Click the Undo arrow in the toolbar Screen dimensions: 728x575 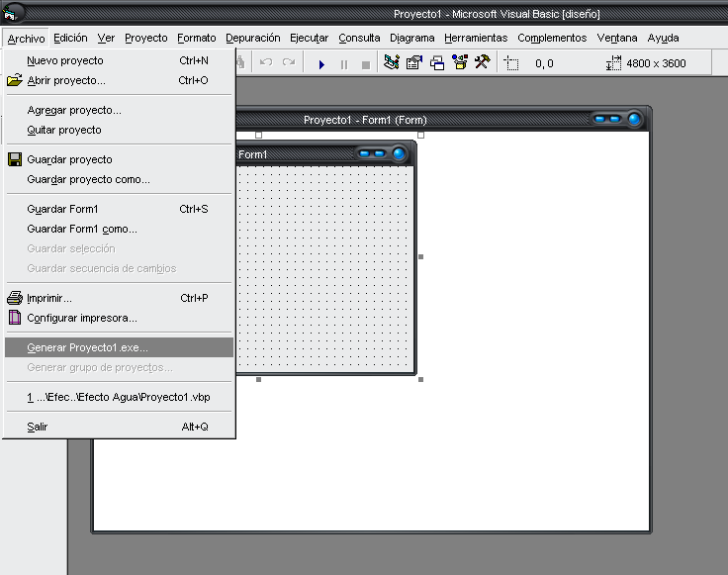coord(266,62)
